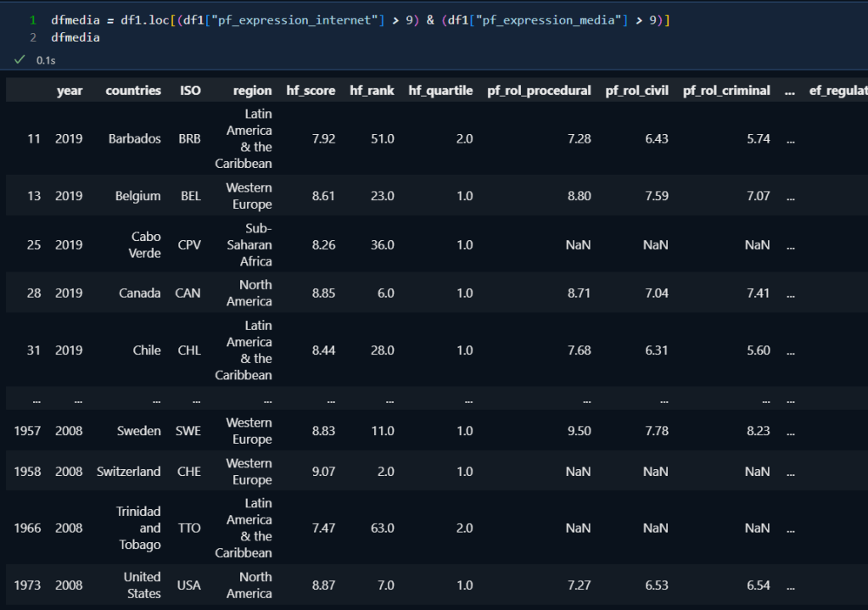Screen dimensions: 868x610
Task: Select the countries column header
Action: (x=133, y=91)
